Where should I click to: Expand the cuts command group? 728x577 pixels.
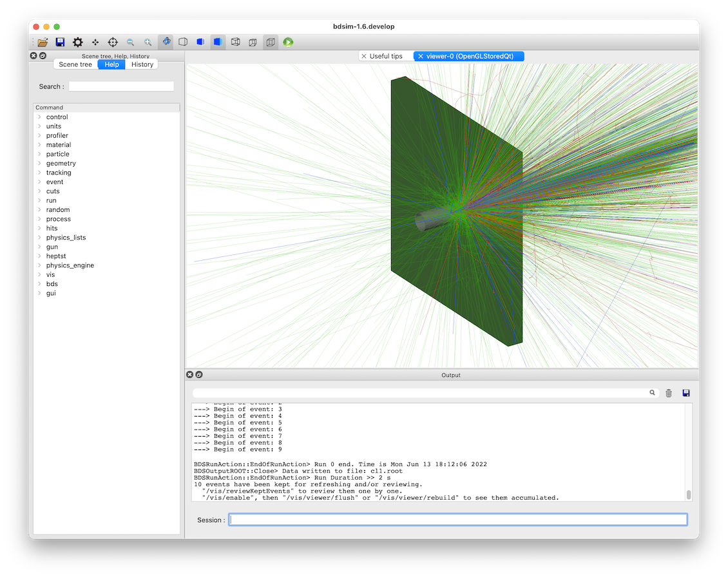point(39,191)
